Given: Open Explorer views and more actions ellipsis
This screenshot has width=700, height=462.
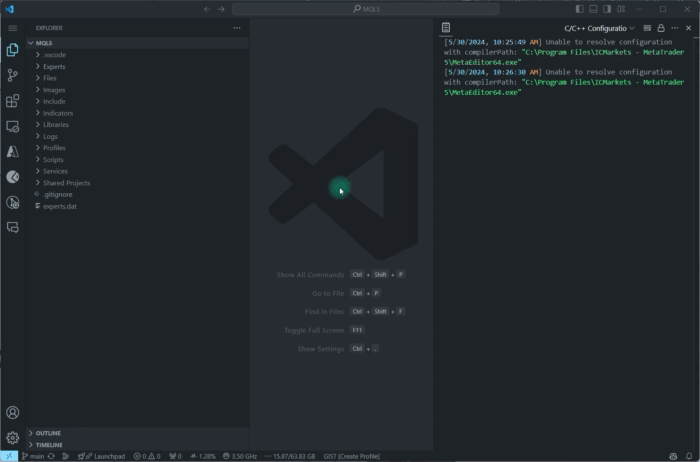Looking at the screenshot, I should click(237, 28).
